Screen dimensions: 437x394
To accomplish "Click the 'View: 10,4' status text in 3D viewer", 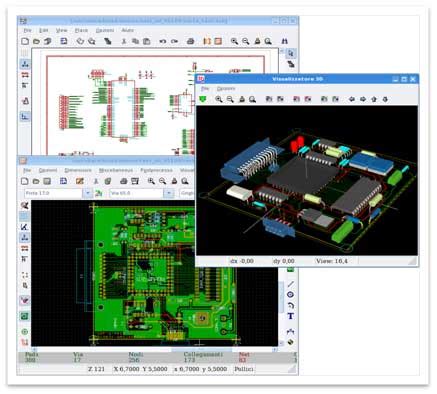I will [332, 261].
